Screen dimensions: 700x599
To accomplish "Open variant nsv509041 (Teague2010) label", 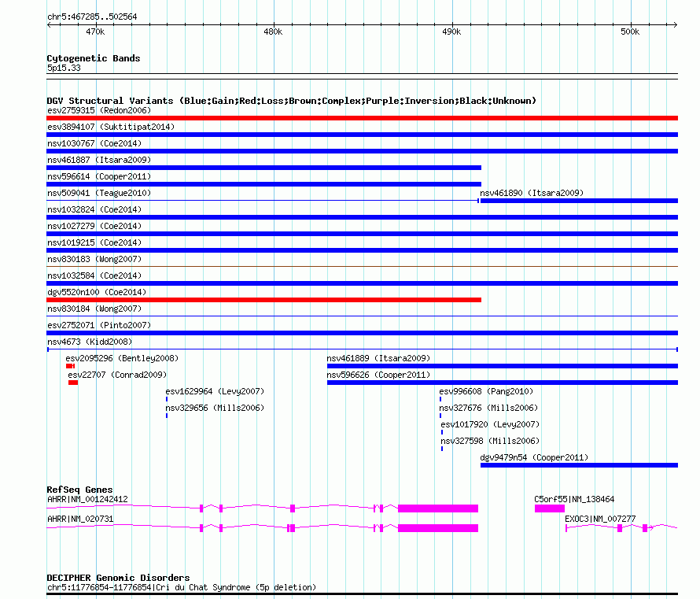I will tap(99, 193).
